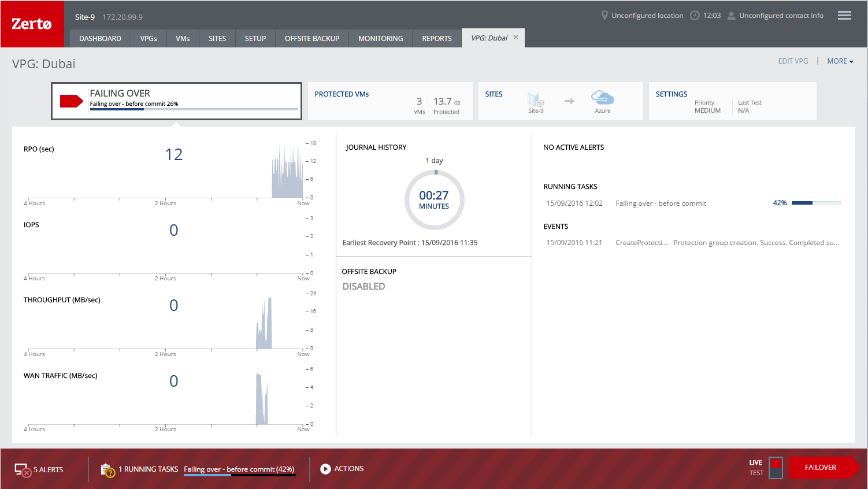Click the RPO (sec) chart
This screenshot has width=868, height=489.
click(165, 172)
